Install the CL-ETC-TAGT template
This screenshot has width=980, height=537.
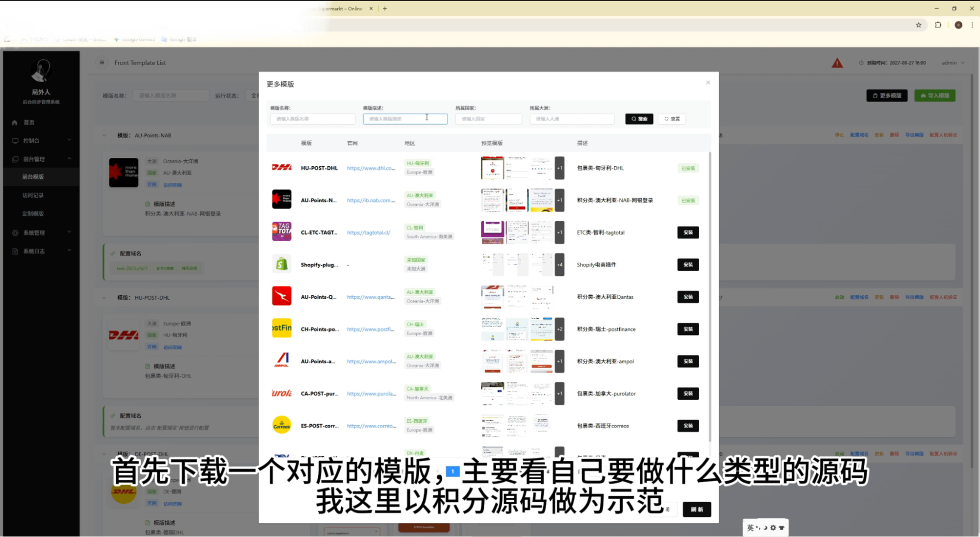[688, 232]
